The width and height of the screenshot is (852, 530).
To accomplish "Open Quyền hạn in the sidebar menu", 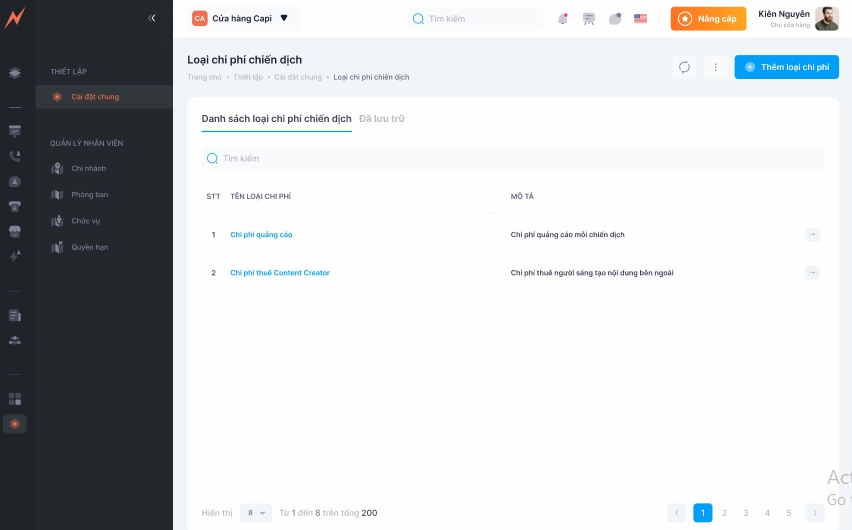I will (x=89, y=247).
